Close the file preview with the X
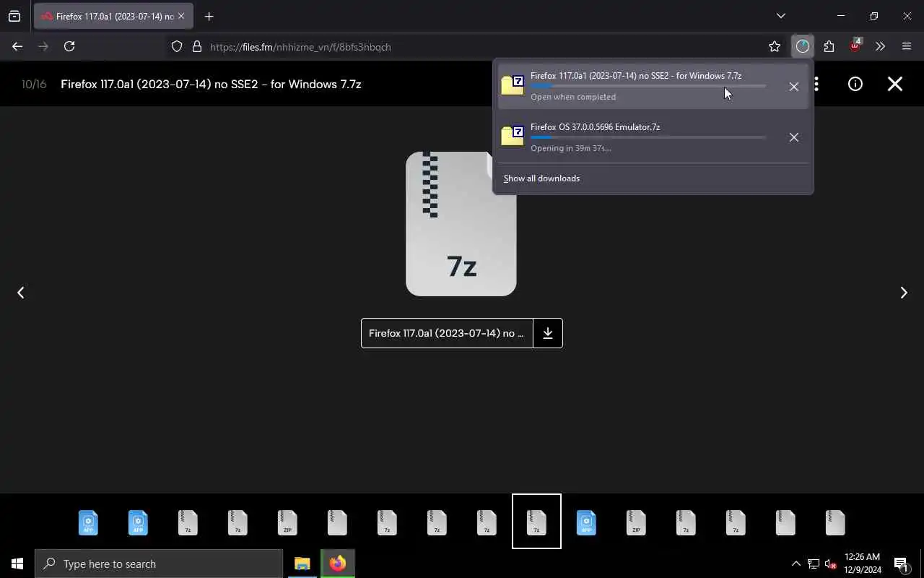Image resolution: width=924 pixels, height=578 pixels. [x=895, y=84]
